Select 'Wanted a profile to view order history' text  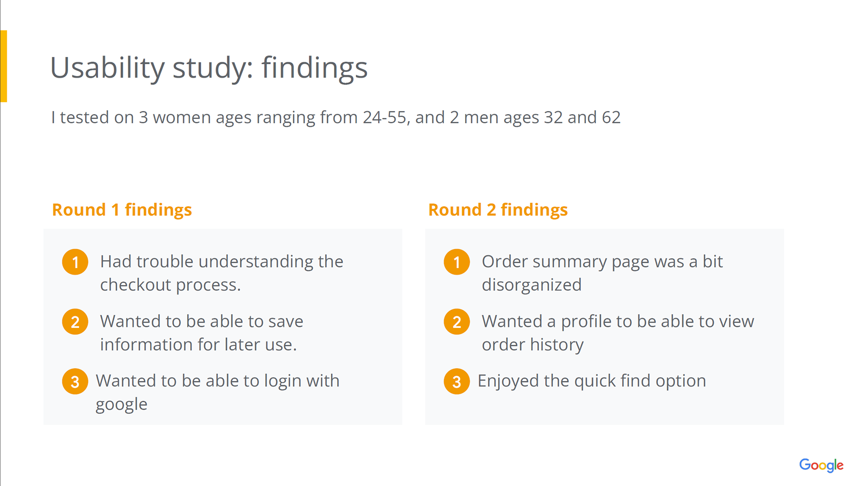(618, 332)
